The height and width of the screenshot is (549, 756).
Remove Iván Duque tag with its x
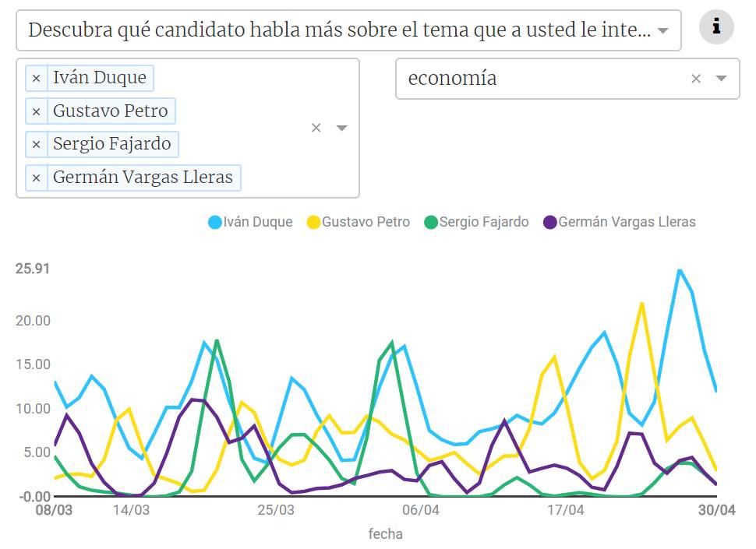pos(37,78)
